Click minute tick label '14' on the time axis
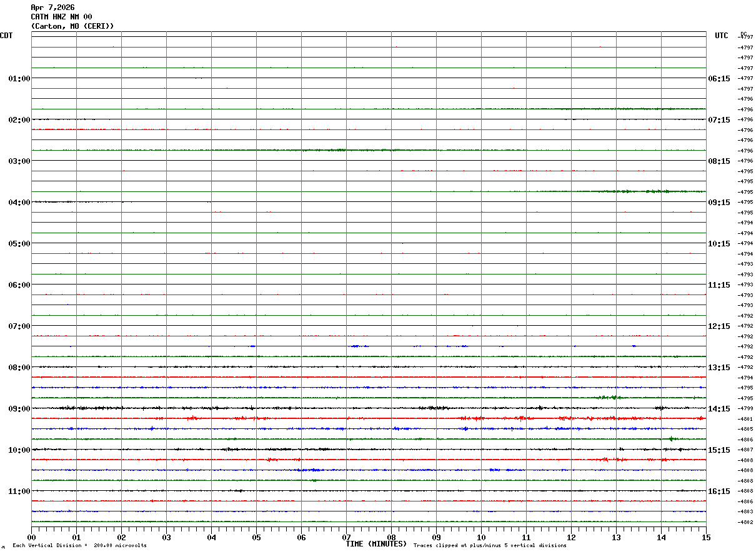 [x=661, y=538]
